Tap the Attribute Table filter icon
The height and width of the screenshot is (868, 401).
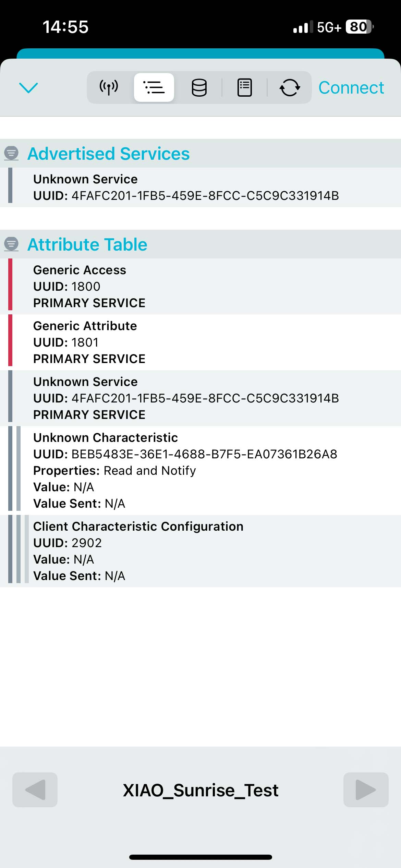coord(11,244)
